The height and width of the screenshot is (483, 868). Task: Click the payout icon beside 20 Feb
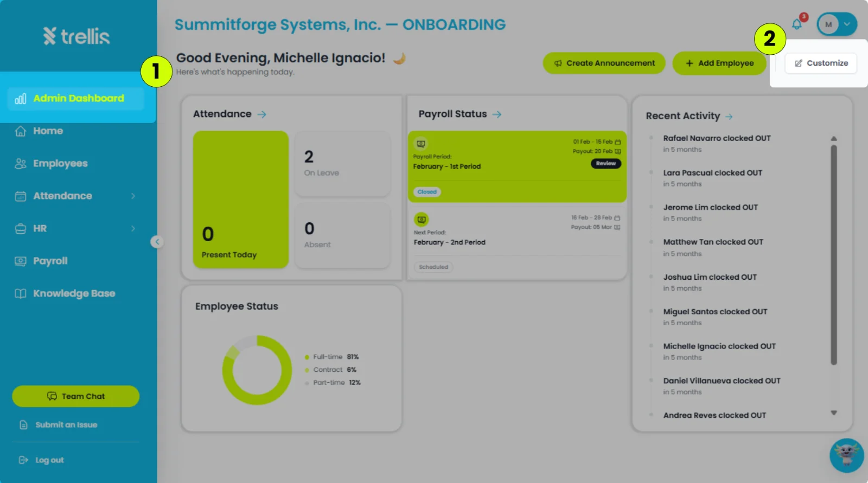(x=618, y=152)
